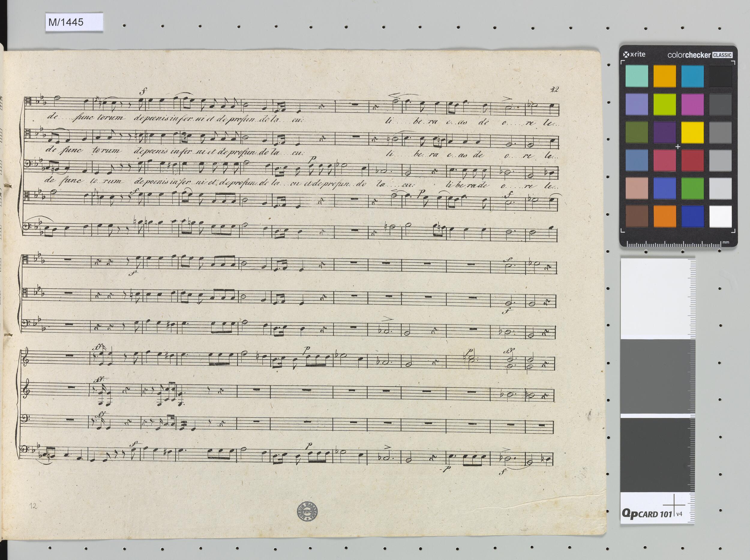This screenshot has height=560, width=750.
Task: Select the magenta color checker square
Action: tap(692, 104)
